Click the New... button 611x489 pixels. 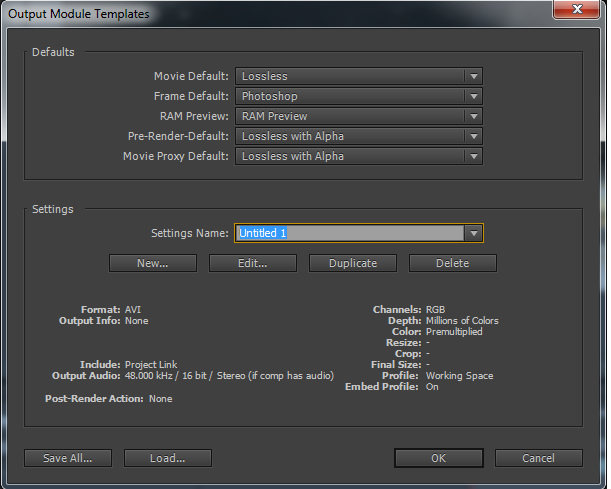(153, 263)
